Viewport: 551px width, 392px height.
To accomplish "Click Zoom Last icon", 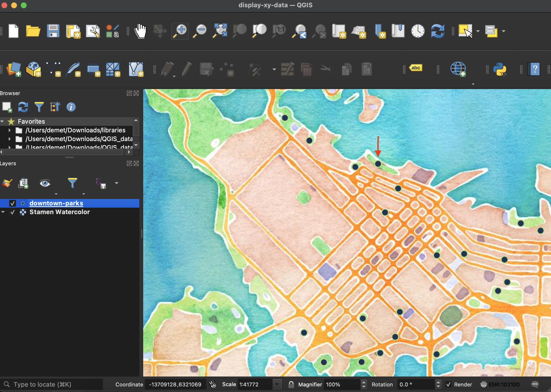I will (299, 31).
